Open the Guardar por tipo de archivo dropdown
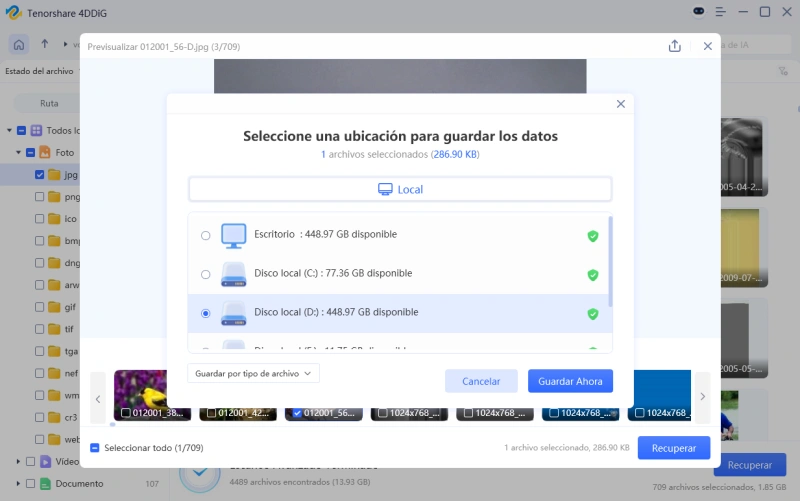The width and height of the screenshot is (800, 501). (x=253, y=373)
